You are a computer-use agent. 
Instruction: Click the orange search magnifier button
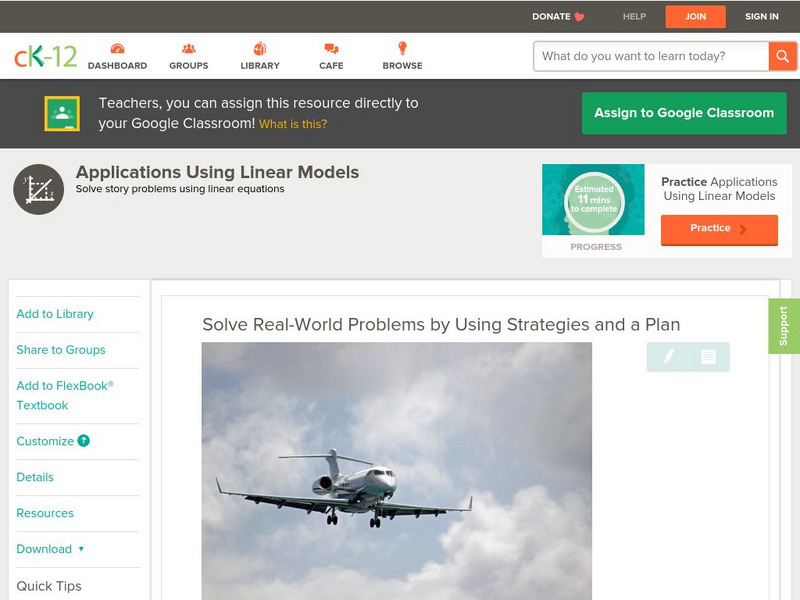pyautogui.click(x=782, y=56)
